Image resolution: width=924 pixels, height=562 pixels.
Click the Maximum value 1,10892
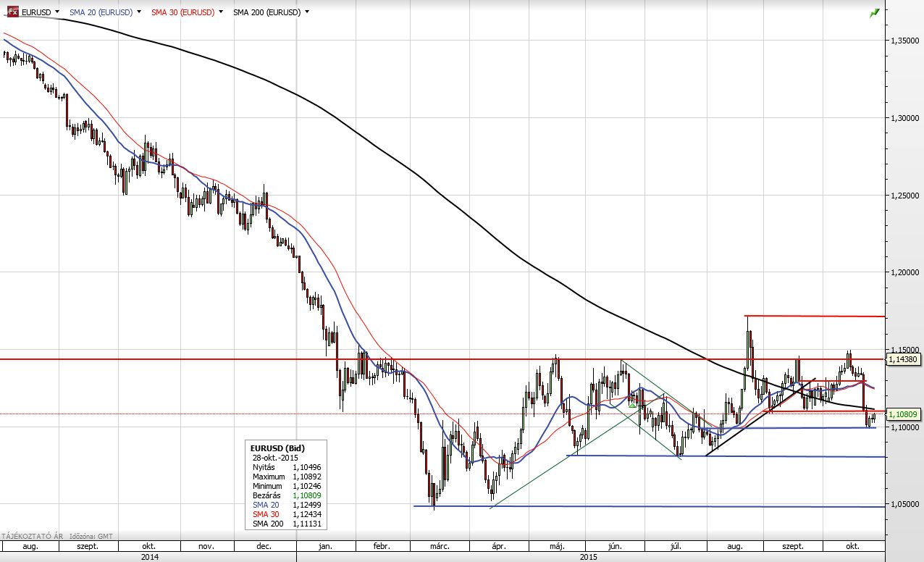pyautogui.click(x=306, y=477)
